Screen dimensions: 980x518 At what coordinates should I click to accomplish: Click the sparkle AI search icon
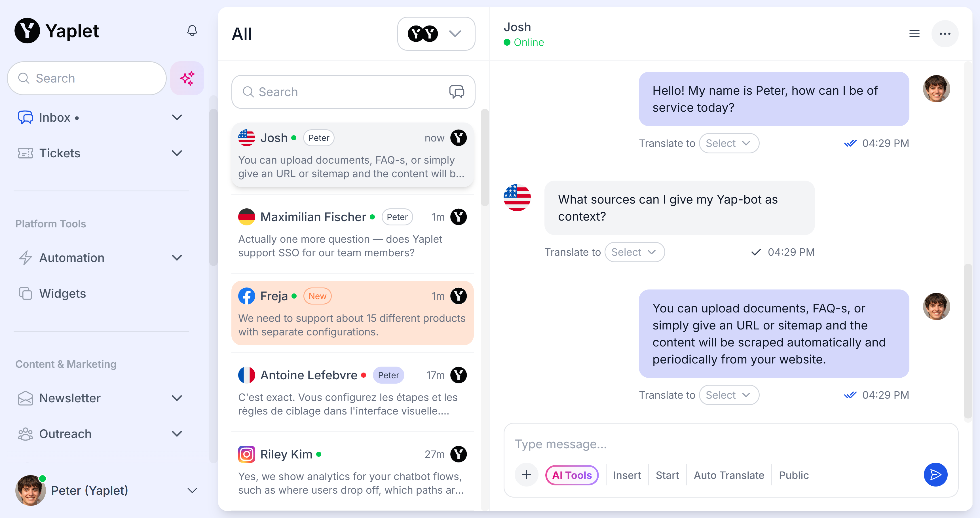(x=187, y=78)
